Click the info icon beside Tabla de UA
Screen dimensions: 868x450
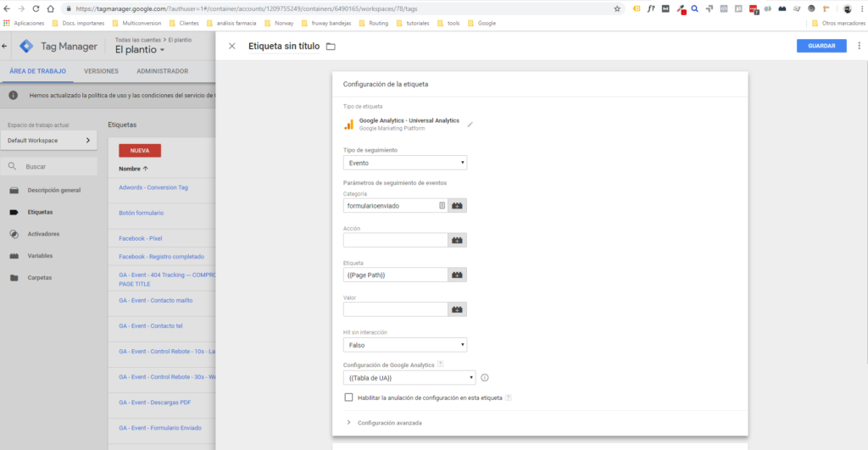485,377
